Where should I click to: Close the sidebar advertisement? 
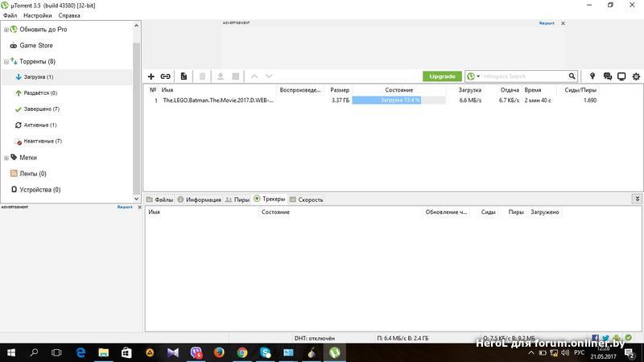139,208
